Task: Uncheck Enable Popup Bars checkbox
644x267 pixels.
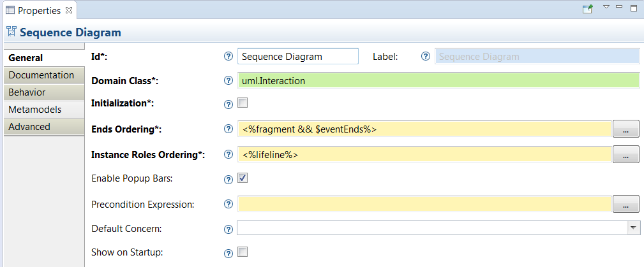Action: pyautogui.click(x=243, y=178)
